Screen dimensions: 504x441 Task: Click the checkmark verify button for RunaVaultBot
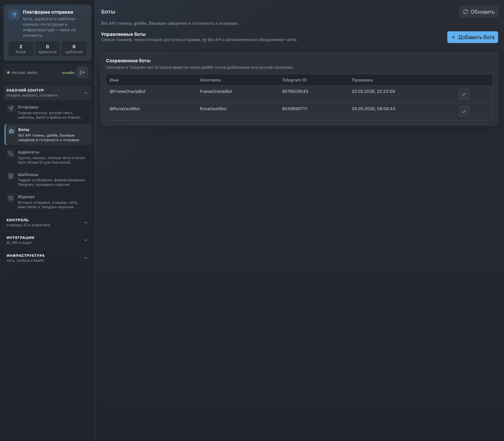coord(464,111)
